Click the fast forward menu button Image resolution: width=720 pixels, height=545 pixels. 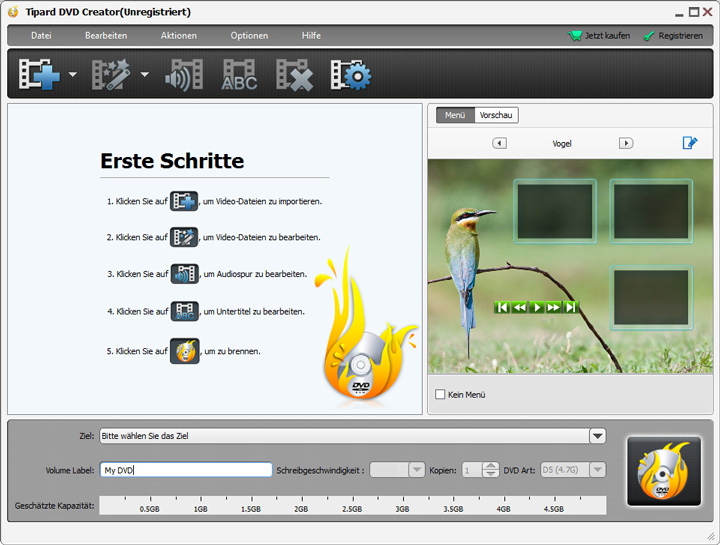coord(553,307)
